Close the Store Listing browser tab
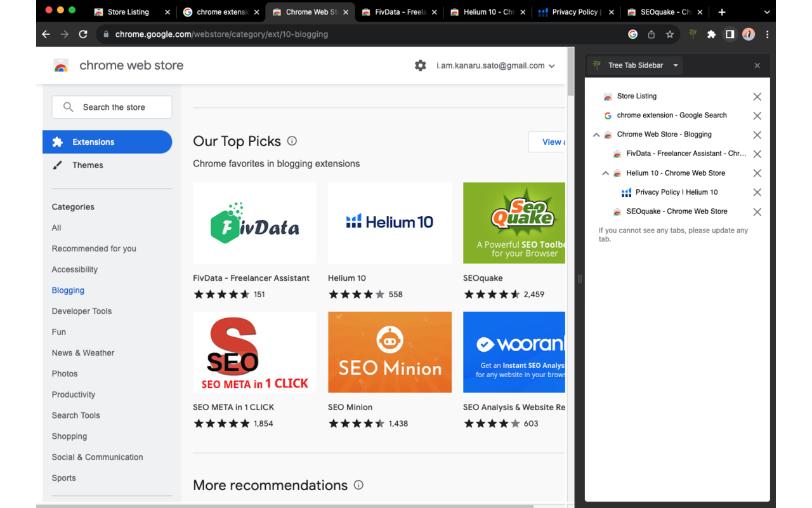Image resolution: width=812 pixels, height=508 pixels. (x=167, y=12)
